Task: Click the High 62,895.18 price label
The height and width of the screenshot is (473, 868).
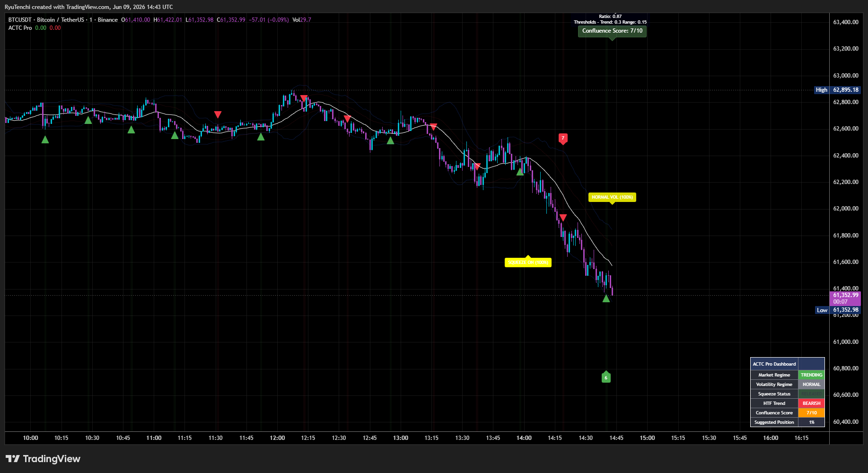Action: click(837, 90)
